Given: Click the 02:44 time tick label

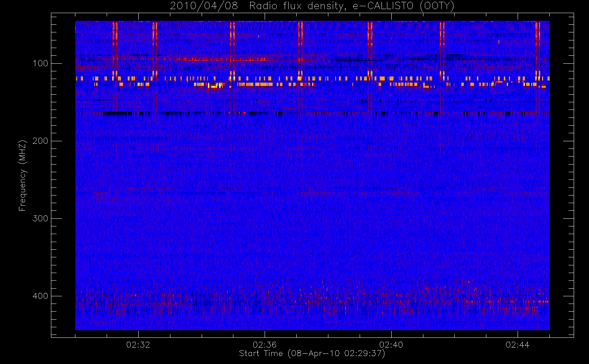Looking at the screenshot, I should pos(517,345).
